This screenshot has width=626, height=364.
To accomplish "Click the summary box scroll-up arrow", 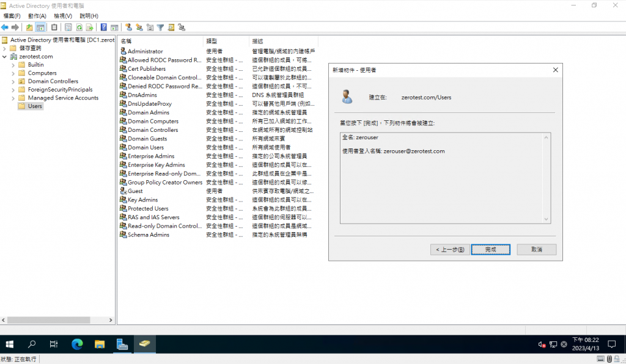I will tap(546, 137).
